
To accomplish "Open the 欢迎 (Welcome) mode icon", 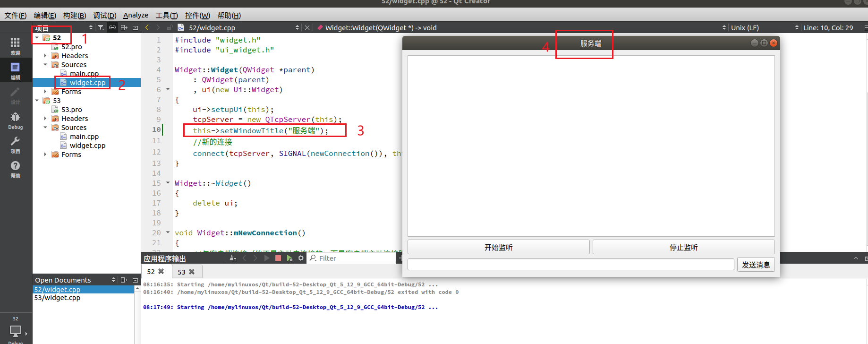I will click(x=15, y=46).
